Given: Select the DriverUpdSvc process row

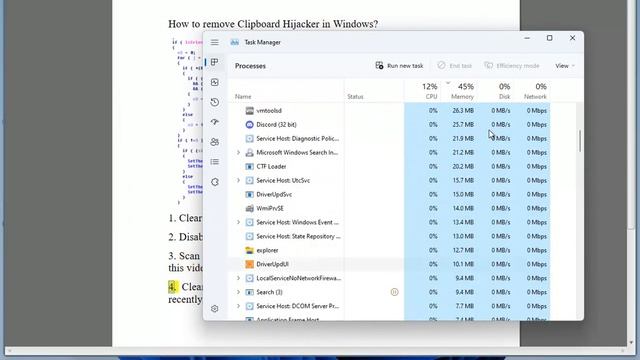Looking at the screenshot, I should [x=389, y=194].
